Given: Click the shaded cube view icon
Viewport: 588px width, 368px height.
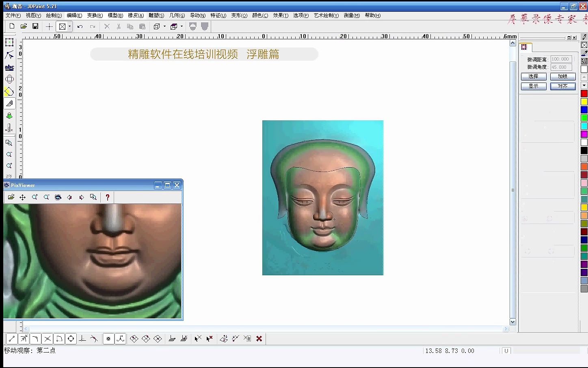Looking at the screenshot, I should pyautogui.click(x=174, y=26).
